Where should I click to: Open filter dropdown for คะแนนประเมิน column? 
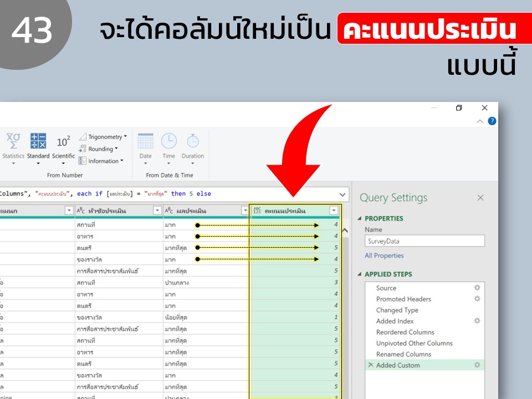tap(334, 211)
